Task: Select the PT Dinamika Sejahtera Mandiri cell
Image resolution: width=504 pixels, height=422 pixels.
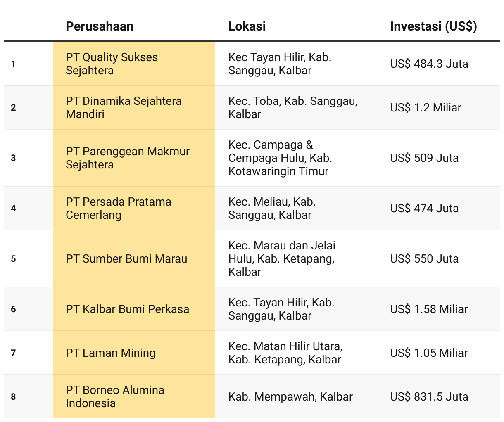Action: tap(134, 107)
